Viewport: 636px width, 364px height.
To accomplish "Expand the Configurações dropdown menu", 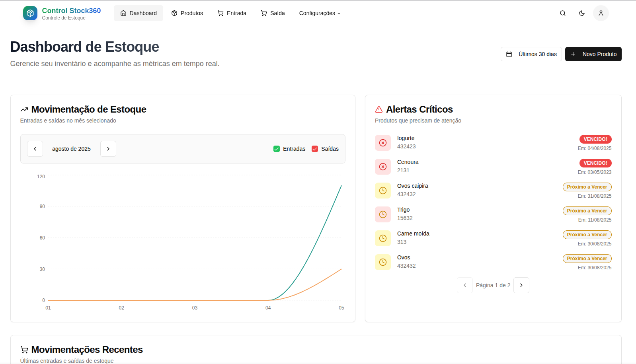I will tap(320, 13).
